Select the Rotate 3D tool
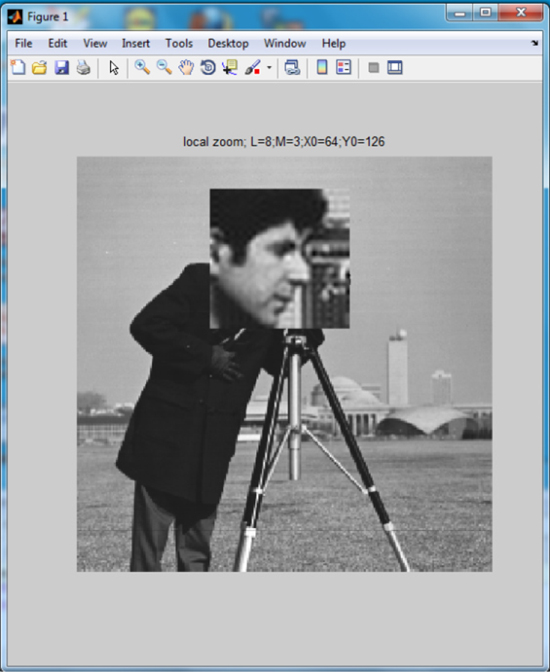The width and height of the screenshot is (550, 672). pos(208,67)
